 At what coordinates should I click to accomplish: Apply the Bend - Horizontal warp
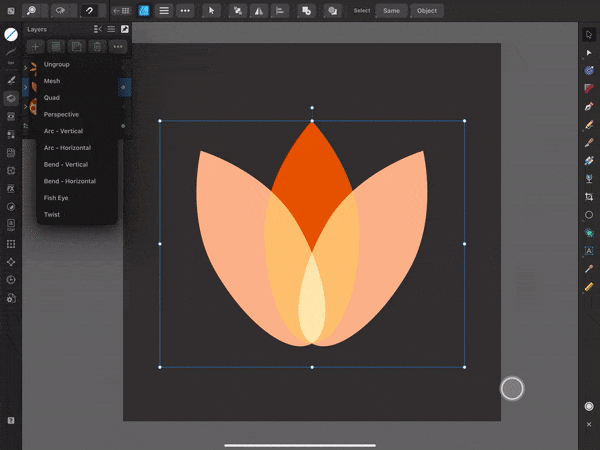(70, 181)
